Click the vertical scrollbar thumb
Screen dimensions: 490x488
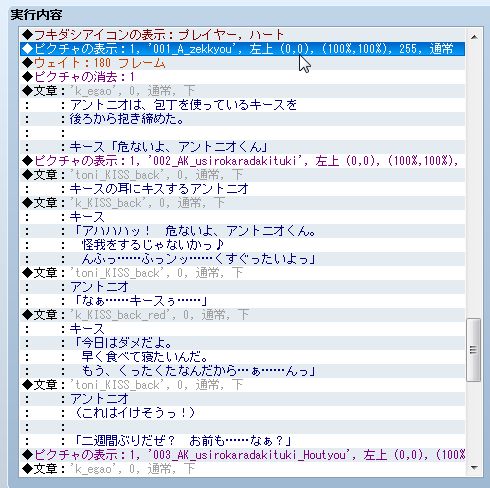point(473,350)
